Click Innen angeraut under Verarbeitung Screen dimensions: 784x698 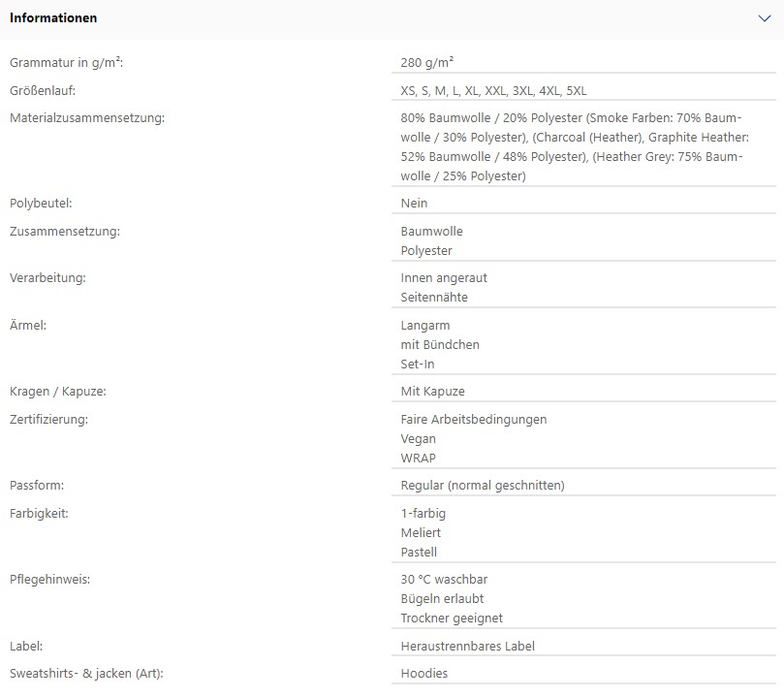(x=444, y=278)
